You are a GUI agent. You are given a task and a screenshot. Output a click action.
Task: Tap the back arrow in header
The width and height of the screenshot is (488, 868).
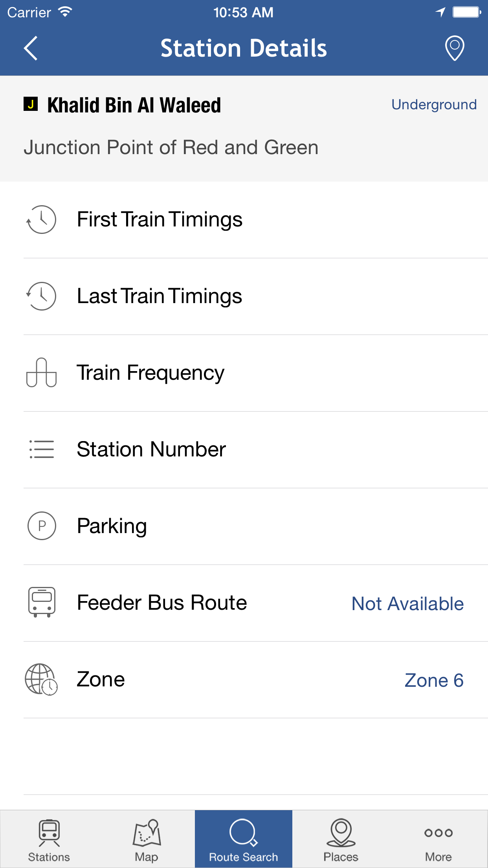pyautogui.click(x=31, y=48)
